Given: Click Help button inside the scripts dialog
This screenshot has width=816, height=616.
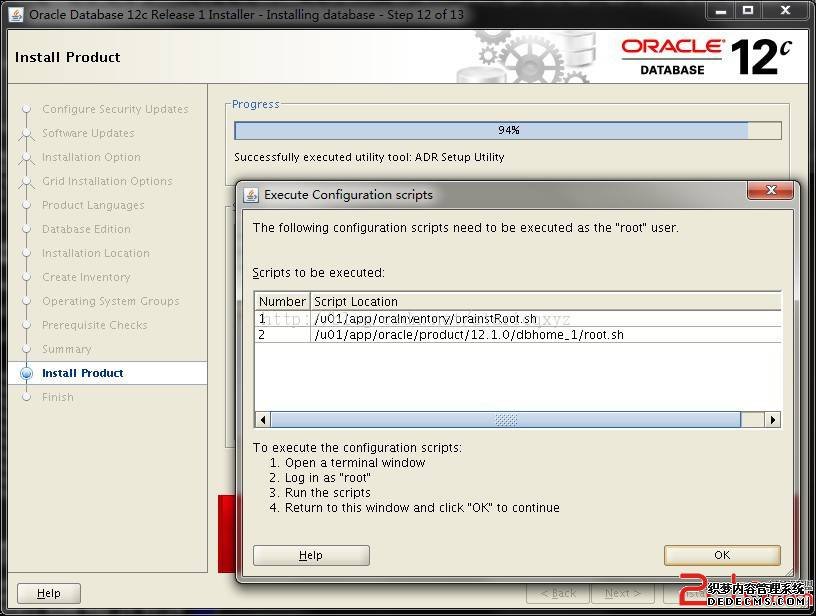Looking at the screenshot, I should 311,555.
